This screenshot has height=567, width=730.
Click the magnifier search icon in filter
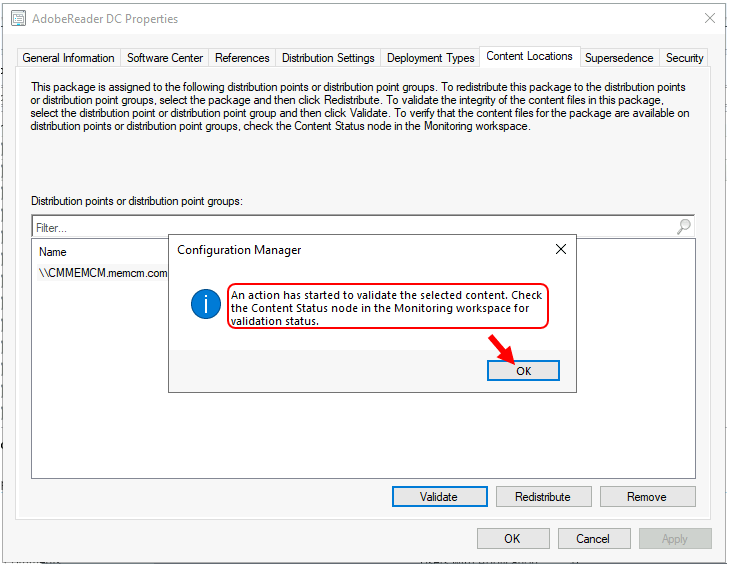pyautogui.click(x=683, y=227)
